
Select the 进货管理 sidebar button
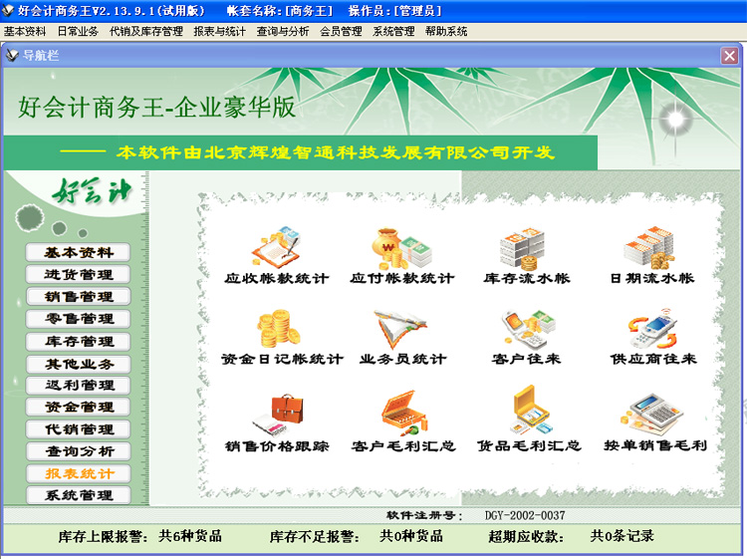tap(78, 274)
